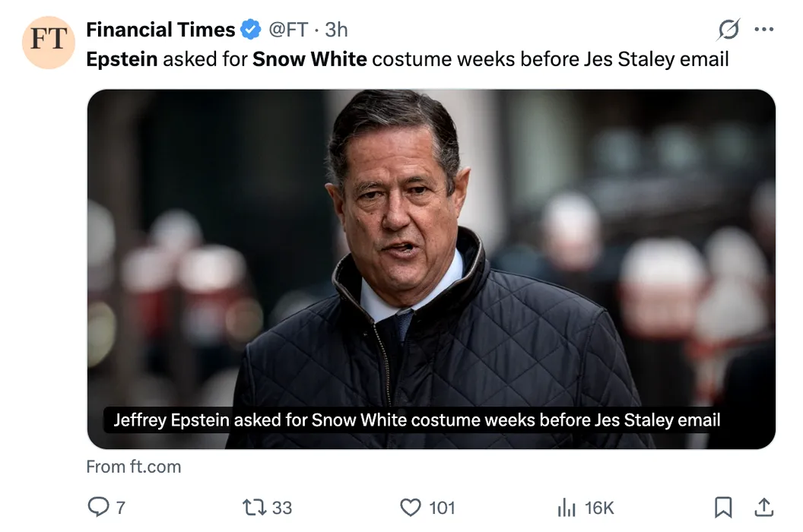This screenshot has height=532, width=803.
Task: Click the reply speech bubble icon
Action: coord(98,507)
